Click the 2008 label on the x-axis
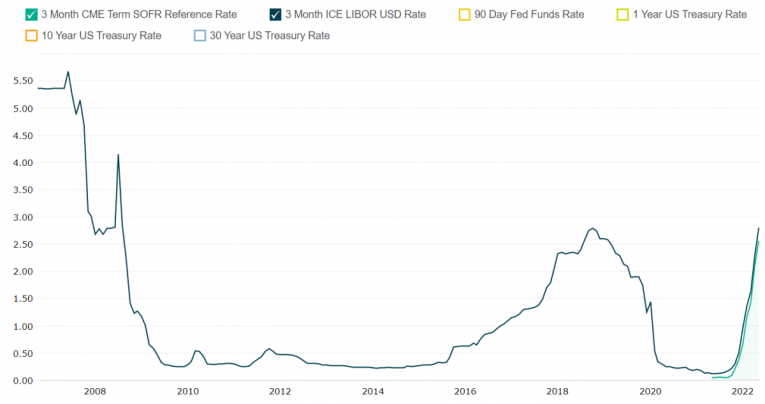 point(94,392)
